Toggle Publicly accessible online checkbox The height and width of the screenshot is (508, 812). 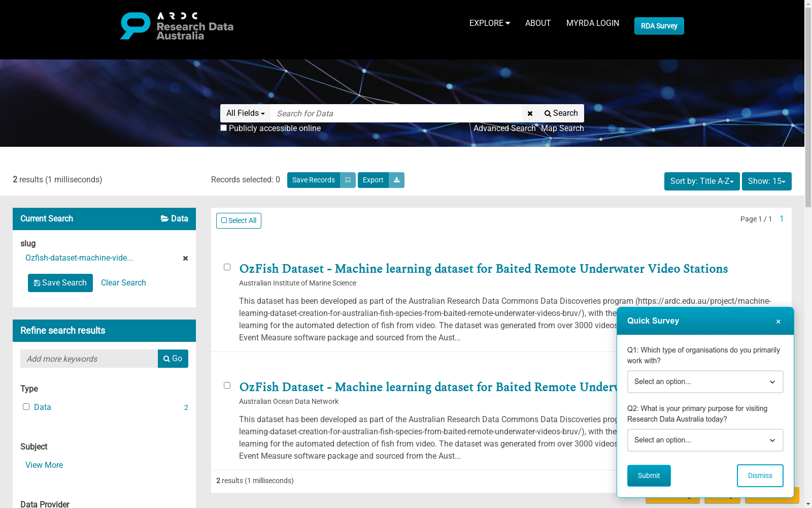click(x=223, y=128)
